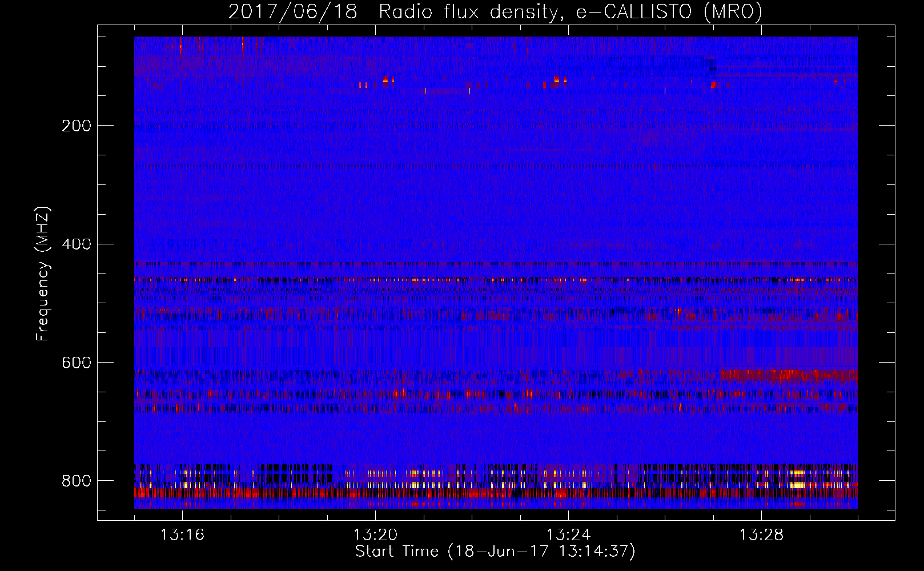Viewport: 924px width, 571px height.
Task: Click the 400 frequency tick label
Action: (x=77, y=244)
